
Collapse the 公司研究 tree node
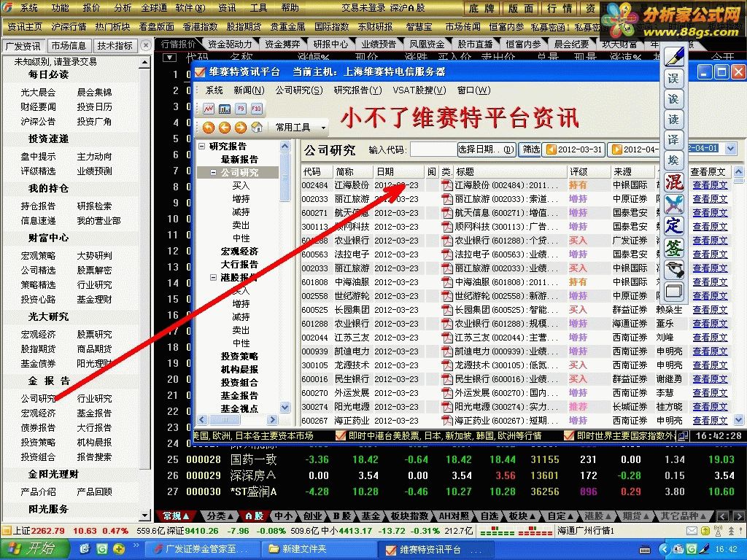[x=214, y=172]
